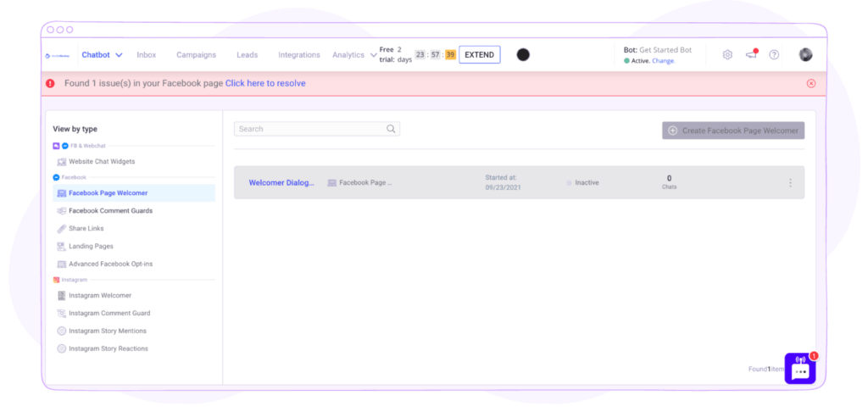
Task: Click Create Facebook Page Welcomer button
Action: coord(733,131)
